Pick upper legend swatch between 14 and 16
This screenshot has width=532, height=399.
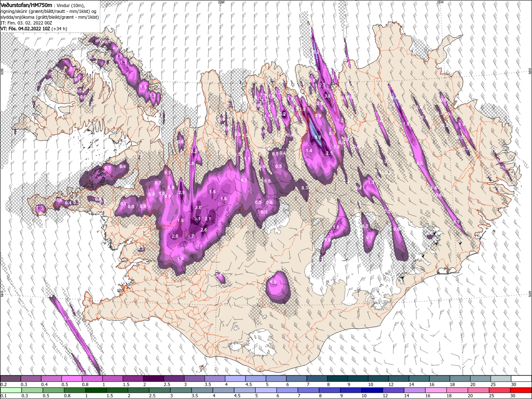419,379
